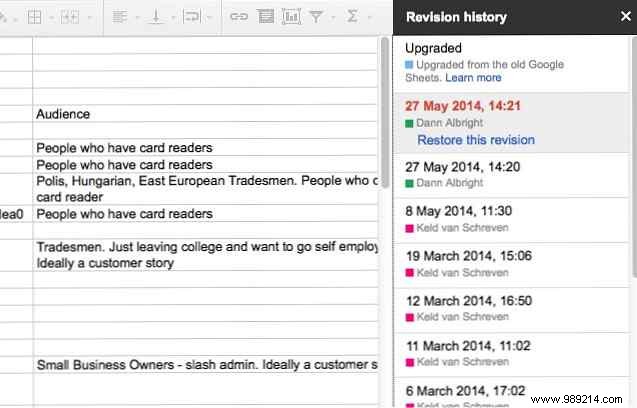Select the Audience cell
The image size is (637, 408).
(205, 114)
